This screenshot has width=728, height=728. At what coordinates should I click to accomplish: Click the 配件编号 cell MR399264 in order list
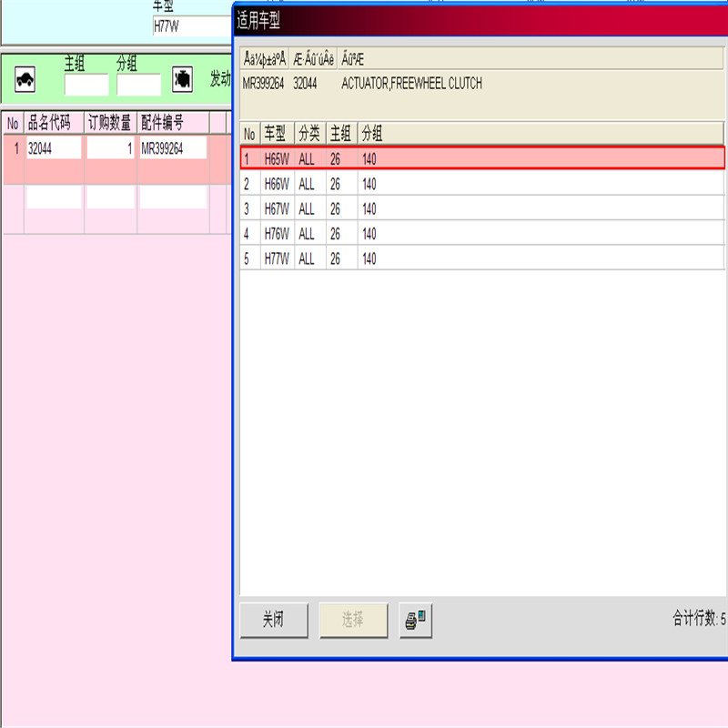pos(173,148)
